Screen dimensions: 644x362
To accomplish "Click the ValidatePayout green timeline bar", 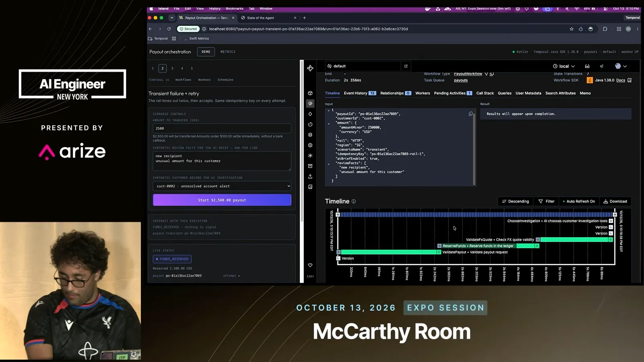I will (389, 252).
